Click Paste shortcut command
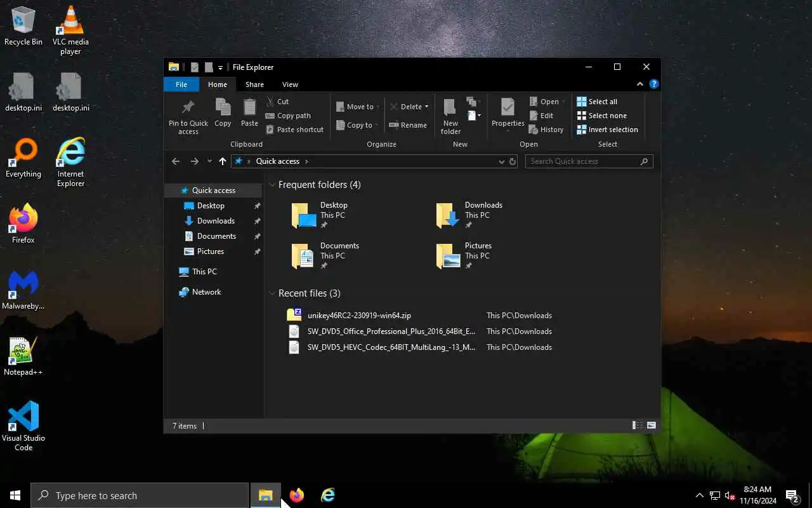Screen dimensions: 812x508 (294, 130)
